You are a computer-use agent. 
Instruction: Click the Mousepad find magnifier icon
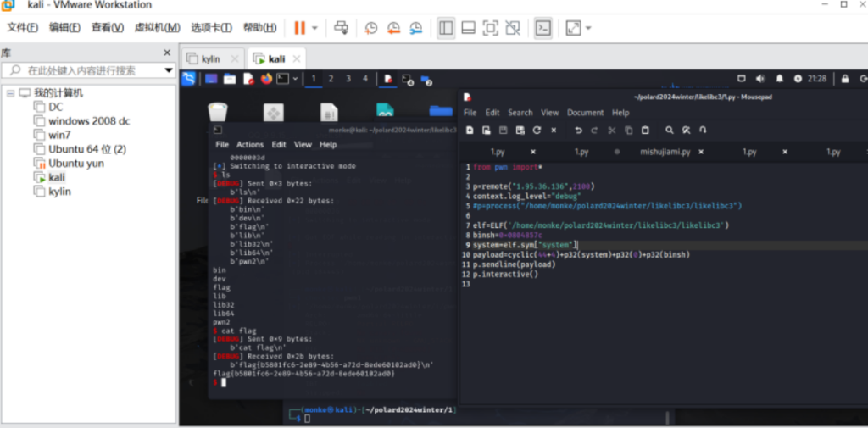(669, 131)
